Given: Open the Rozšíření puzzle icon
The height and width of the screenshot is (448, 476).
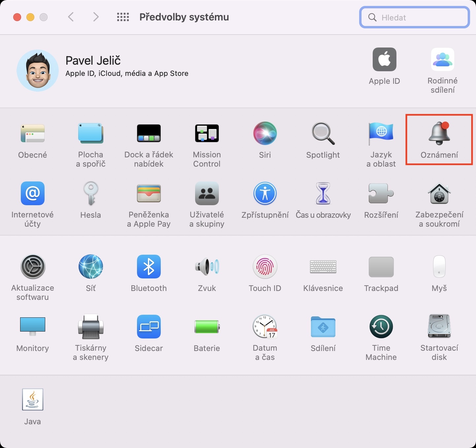Looking at the screenshot, I should (x=381, y=193).
